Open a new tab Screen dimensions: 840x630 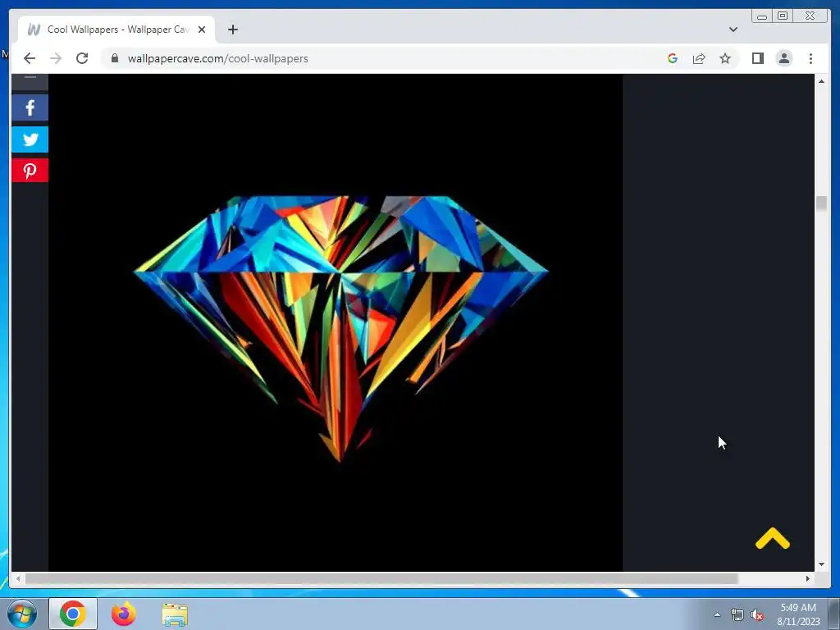(x=232, y=30)
